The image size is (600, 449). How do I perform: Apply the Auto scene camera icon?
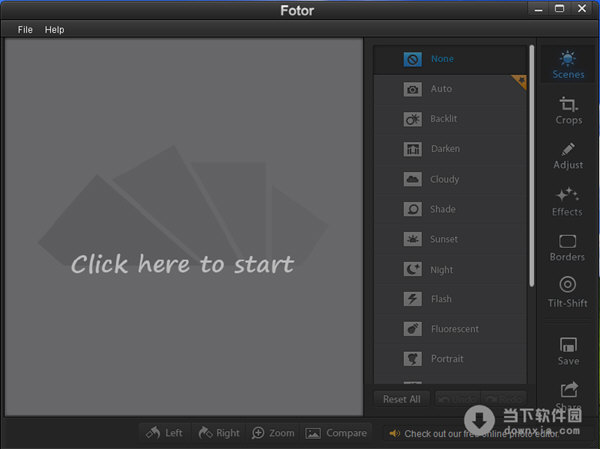(412, 89)
